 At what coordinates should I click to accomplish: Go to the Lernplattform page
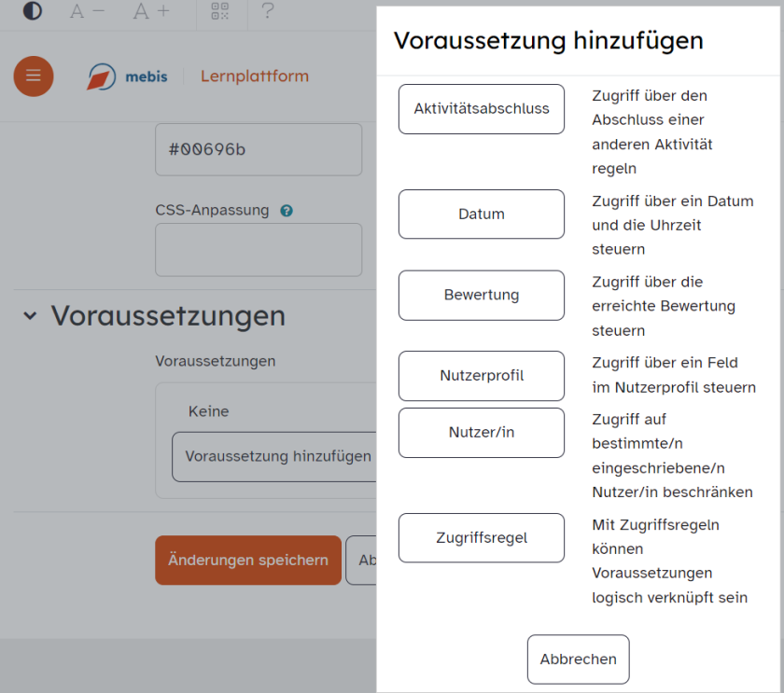254,76
